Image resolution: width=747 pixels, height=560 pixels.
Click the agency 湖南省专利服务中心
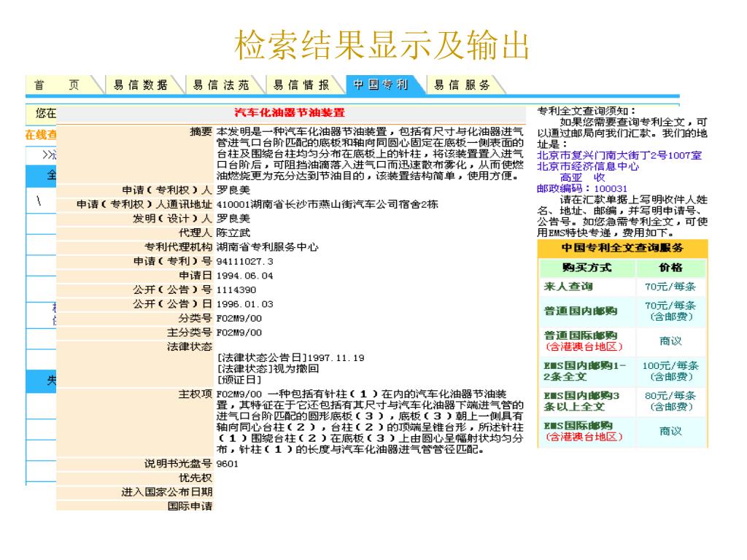coord(267,247)
